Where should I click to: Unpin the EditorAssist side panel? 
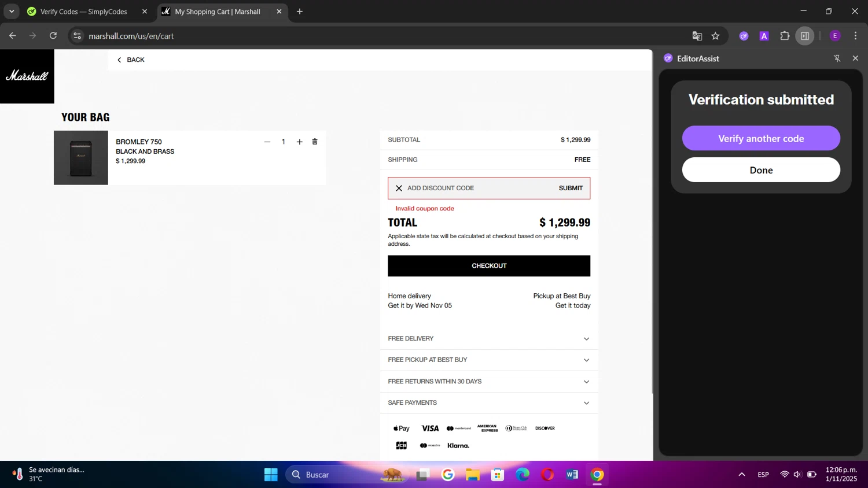tap(837, 58)
